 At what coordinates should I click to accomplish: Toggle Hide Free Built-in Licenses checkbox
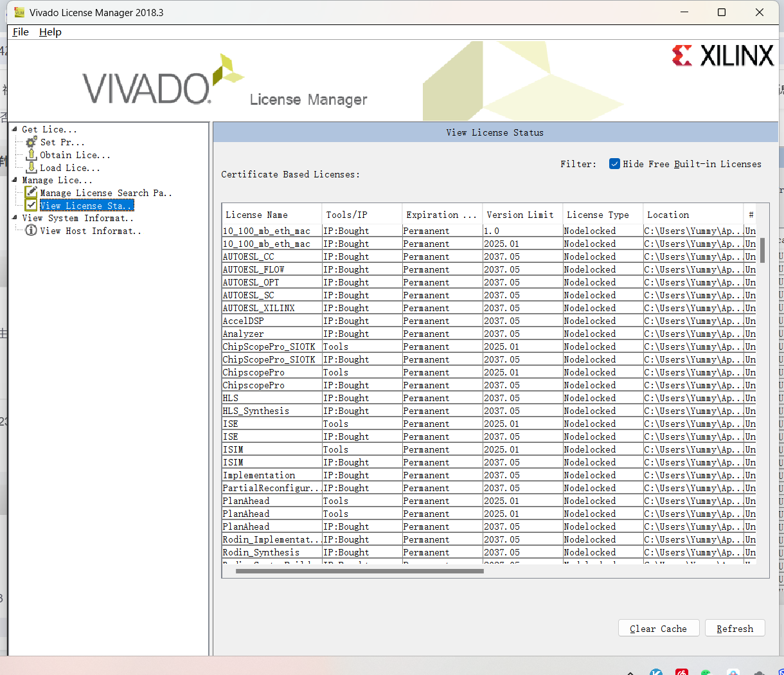pos(614,164)
